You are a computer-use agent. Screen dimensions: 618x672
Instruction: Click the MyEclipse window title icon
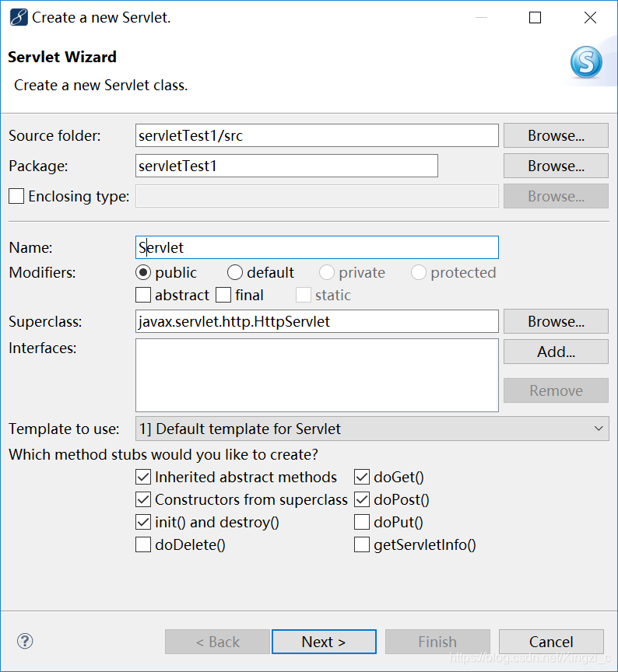(19, 18)
